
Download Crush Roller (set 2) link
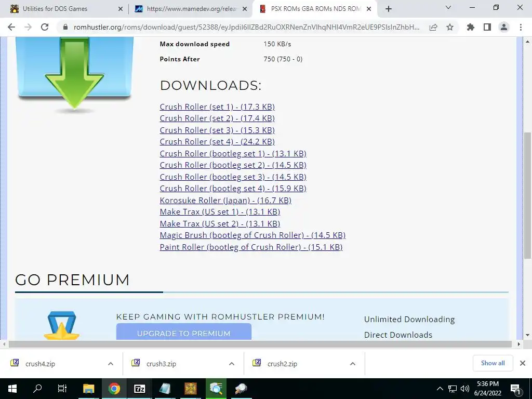[x=217, y=118]
